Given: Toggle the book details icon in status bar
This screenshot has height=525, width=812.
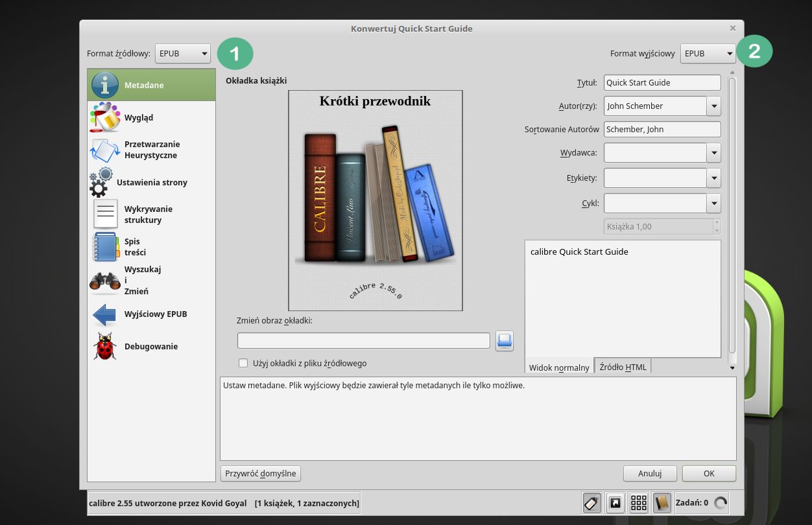Looking at the screenshot, I should click(x=662, y=502).
